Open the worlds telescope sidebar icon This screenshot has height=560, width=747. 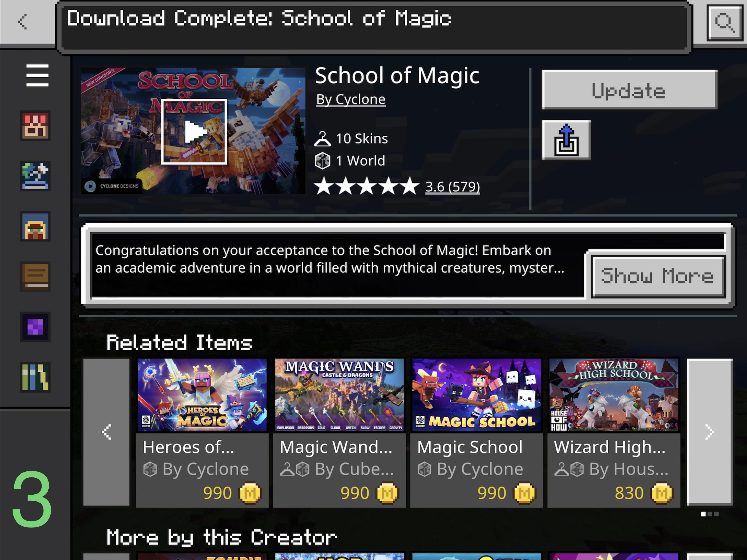[x=35, y=176]
